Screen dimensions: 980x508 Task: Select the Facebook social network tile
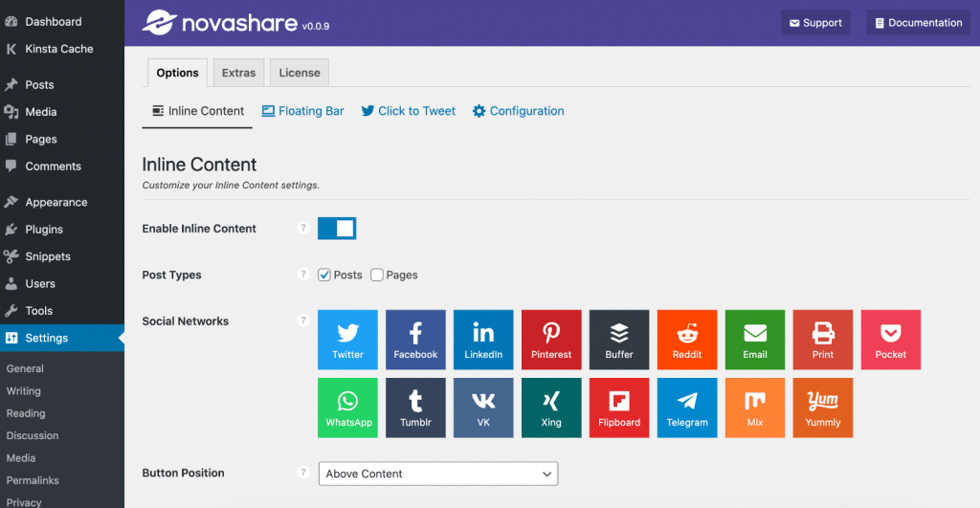415,340
